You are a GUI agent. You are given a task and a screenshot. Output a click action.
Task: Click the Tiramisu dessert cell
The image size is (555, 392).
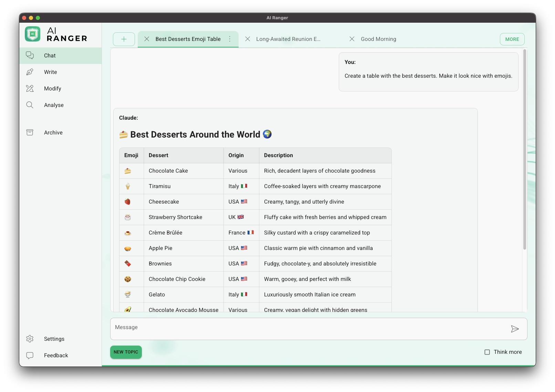(x=184, y=186)
